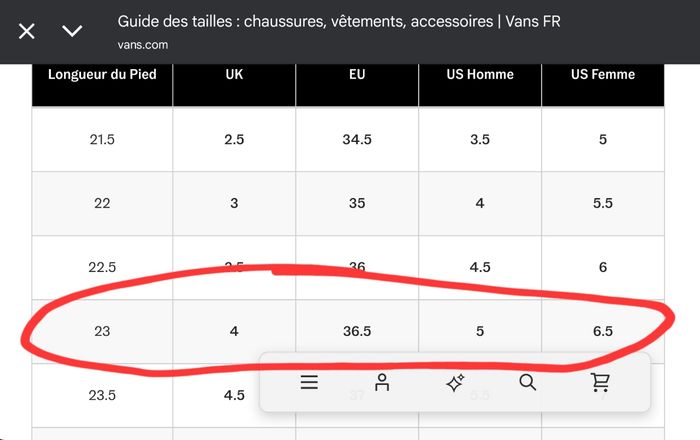Open the shopping cart icon
Image resolution: width=700 pixels, height=440 pixels.
coord(600,382)
